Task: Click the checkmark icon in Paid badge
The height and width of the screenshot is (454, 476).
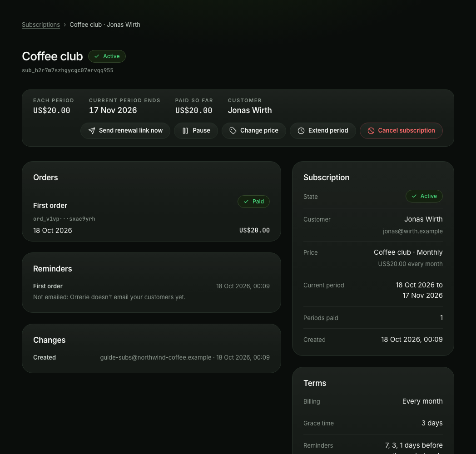Action: point(246,202)
